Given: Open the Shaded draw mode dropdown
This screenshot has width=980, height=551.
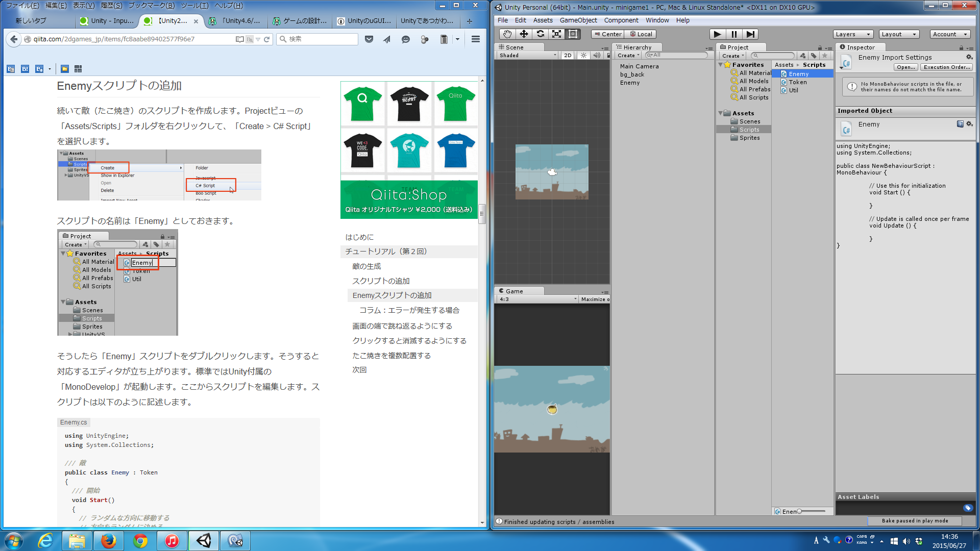Looking at the screenshot, I should coord(528,55).
